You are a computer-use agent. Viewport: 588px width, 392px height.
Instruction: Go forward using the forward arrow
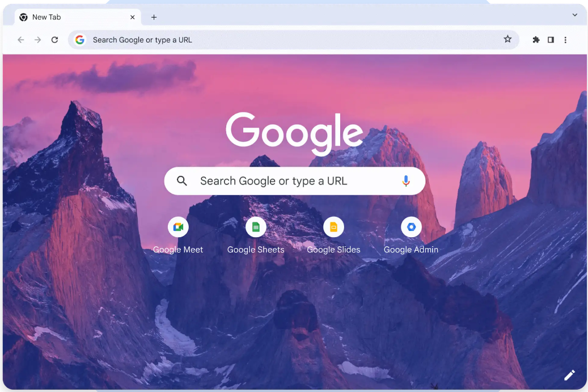click(37, 40)
